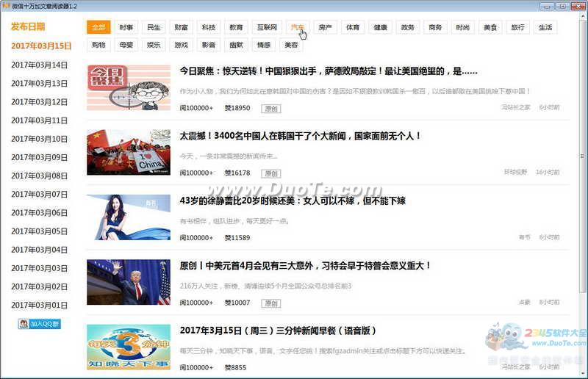Select date 2017年03月10日
The image size is (588, 379).
coord(40,139)
